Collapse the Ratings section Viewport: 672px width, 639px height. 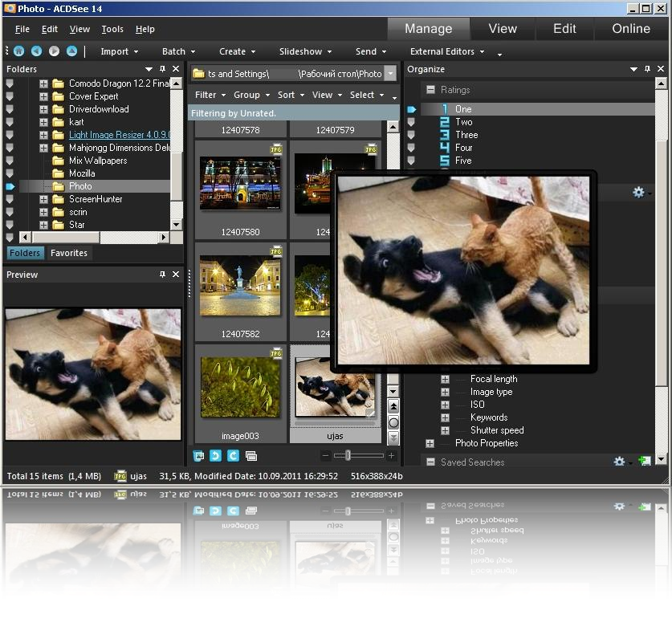pos(430,90)
